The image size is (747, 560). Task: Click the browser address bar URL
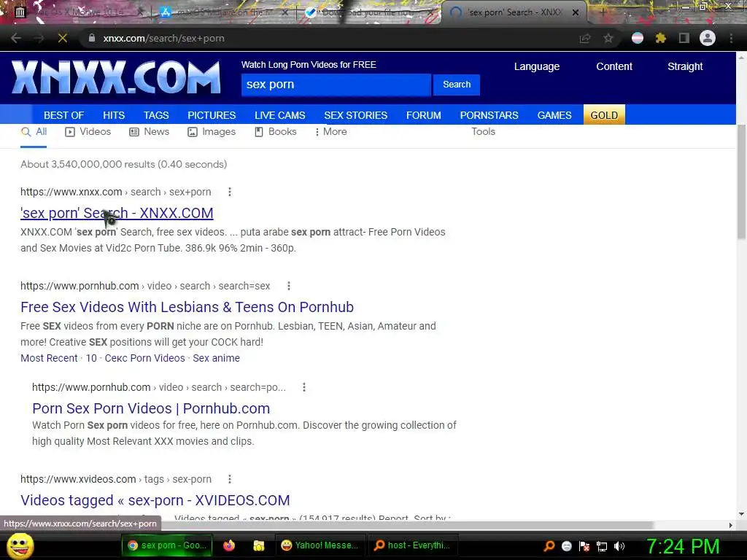pyautogui.click(x=163, y=39)
